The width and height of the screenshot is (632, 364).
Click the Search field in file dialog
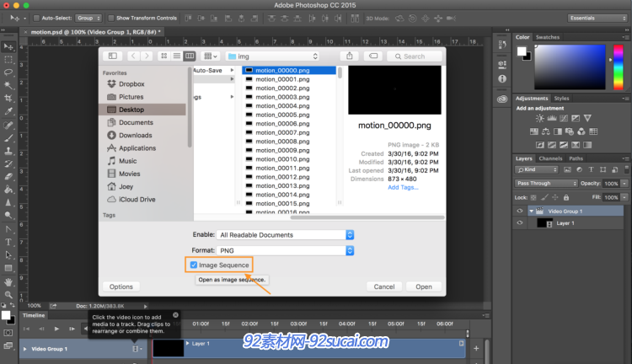[415, 56]
